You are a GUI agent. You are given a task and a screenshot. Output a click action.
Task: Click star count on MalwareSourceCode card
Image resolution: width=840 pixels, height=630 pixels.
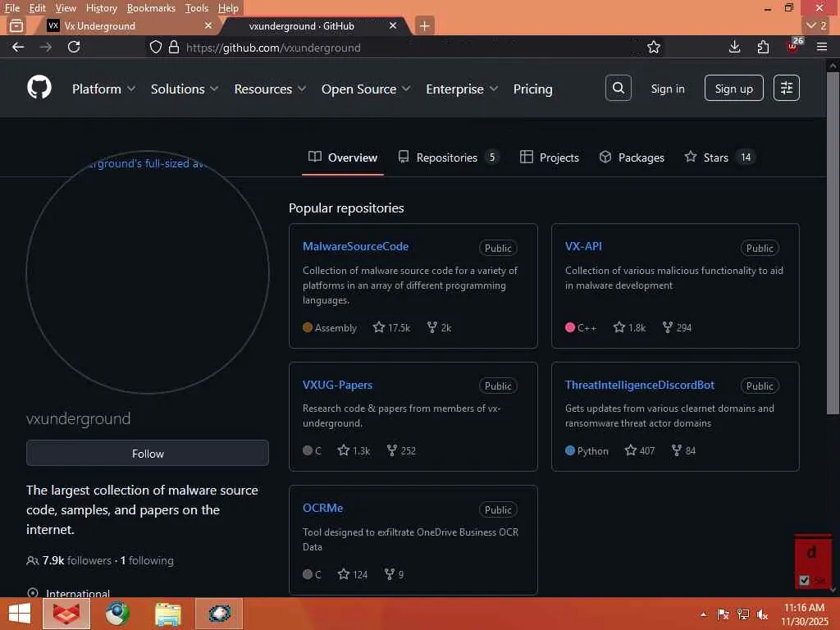point(391,327)
